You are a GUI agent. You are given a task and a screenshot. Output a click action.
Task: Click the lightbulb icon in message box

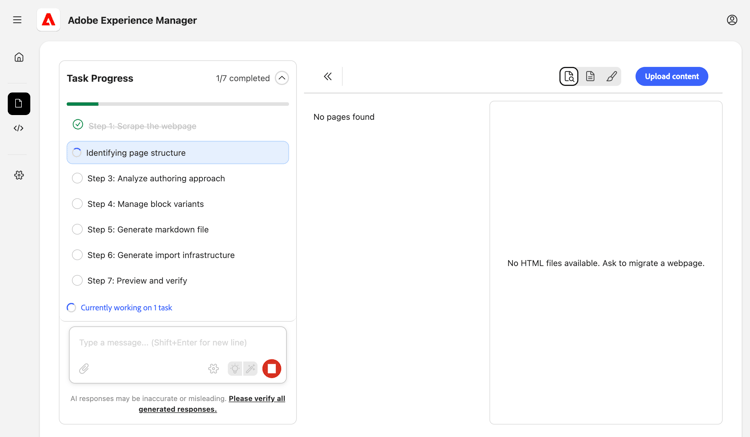point(235,369)
